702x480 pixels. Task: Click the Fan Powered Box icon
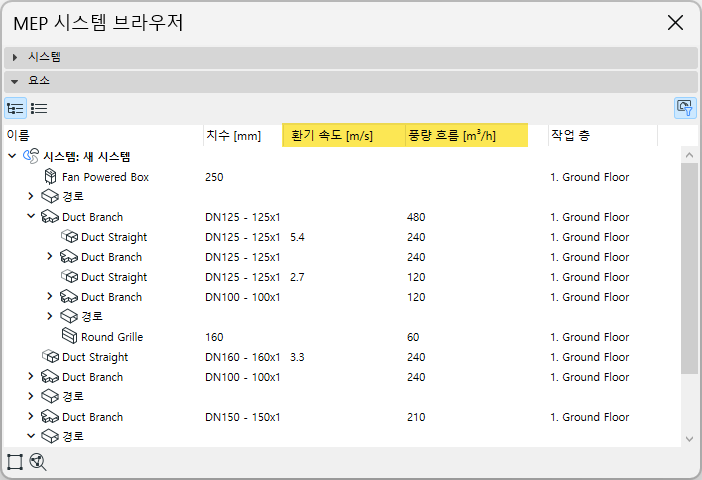tap(51, 177)
